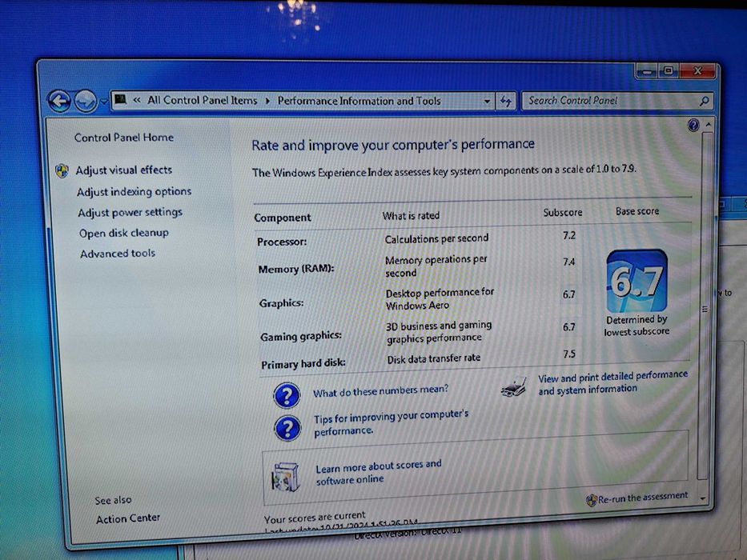The height and width of the screenshot is (560, 747).
Task: Open What do these numbers mean?
Action: [x=380, y=391]
